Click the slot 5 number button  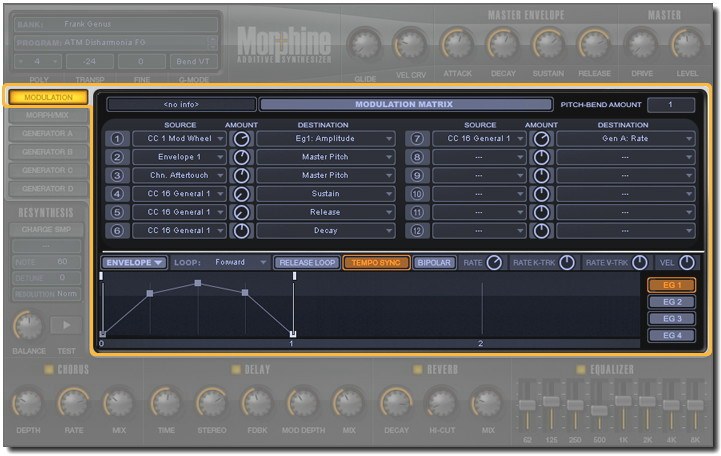117,212
